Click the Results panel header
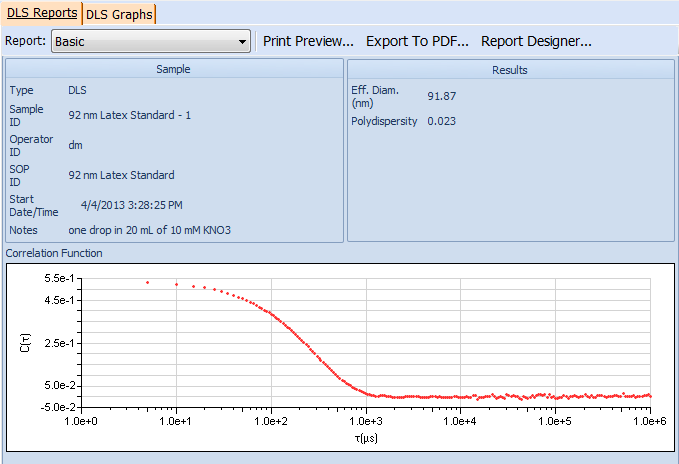 pyautogui.click(x=510, y=70)
